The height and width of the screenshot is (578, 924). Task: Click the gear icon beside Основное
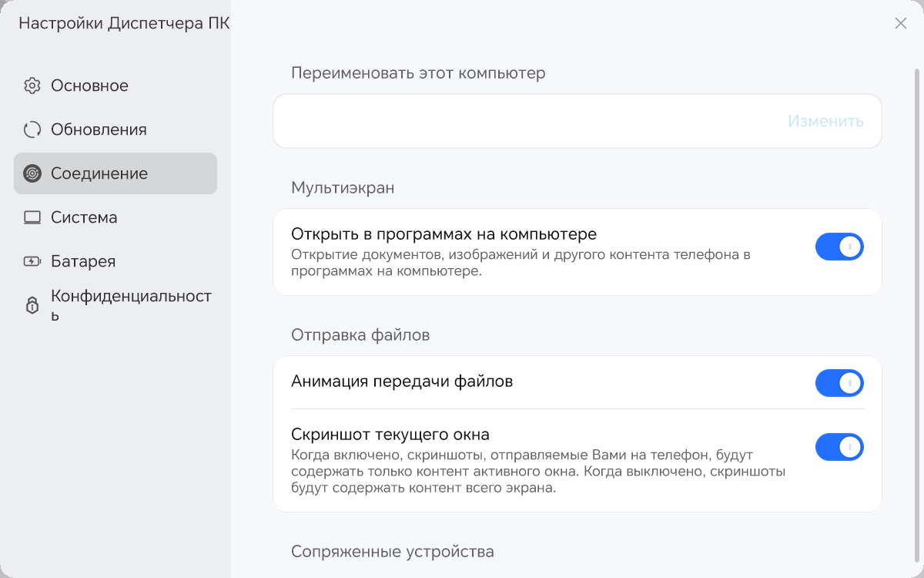coord(32,86)
